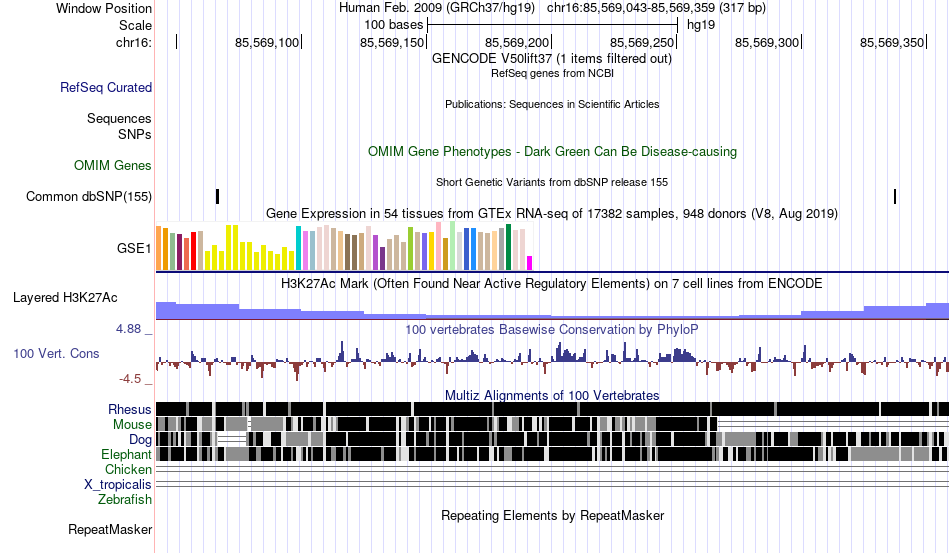
Task: Click the -4.5 PhyloP lower limit value
Action: [130, 379]
